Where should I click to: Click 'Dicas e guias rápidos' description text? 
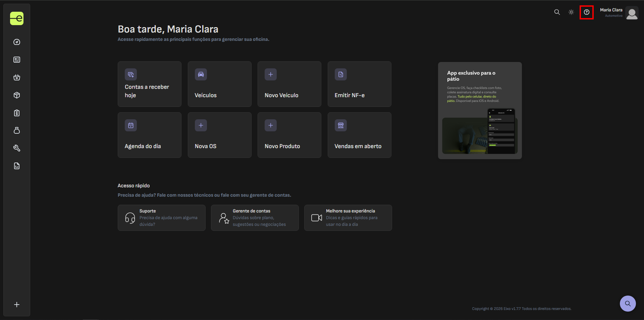pos(352,221)
